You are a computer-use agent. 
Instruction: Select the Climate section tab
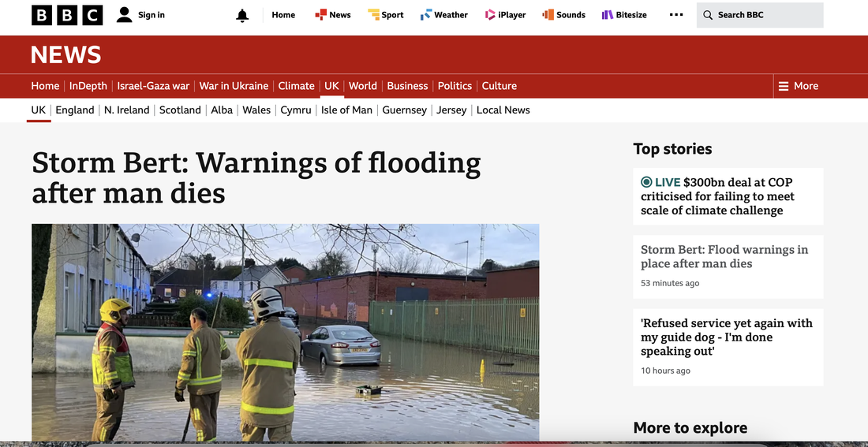click(x=296, y=86)
